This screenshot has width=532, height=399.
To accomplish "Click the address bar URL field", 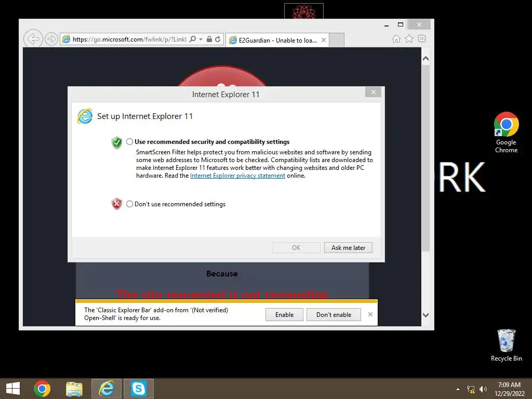I will point(129,39).
